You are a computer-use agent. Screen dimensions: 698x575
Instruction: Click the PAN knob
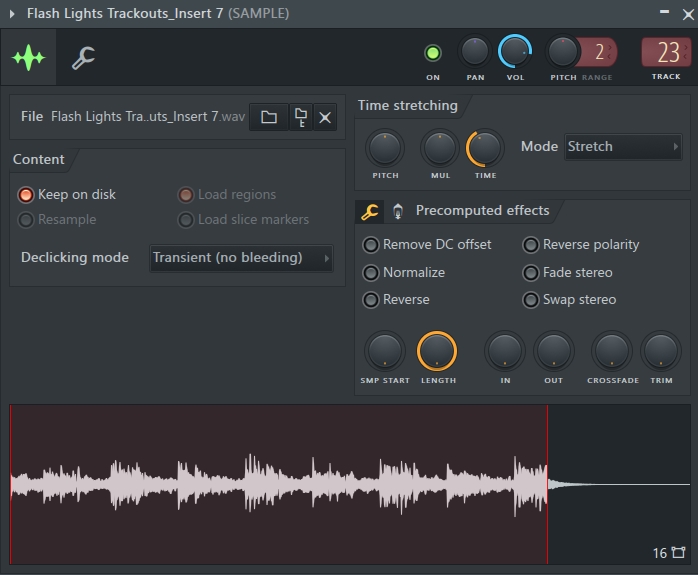tap(475, 52)
